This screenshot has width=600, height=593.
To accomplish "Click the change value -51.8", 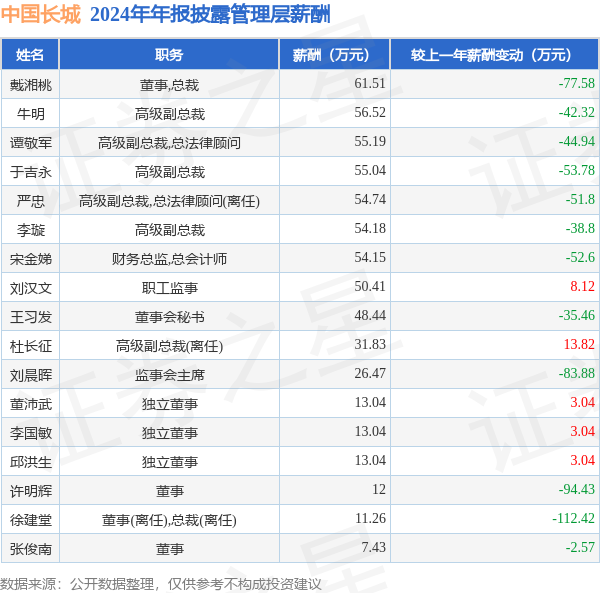I will tap(580, 200).
